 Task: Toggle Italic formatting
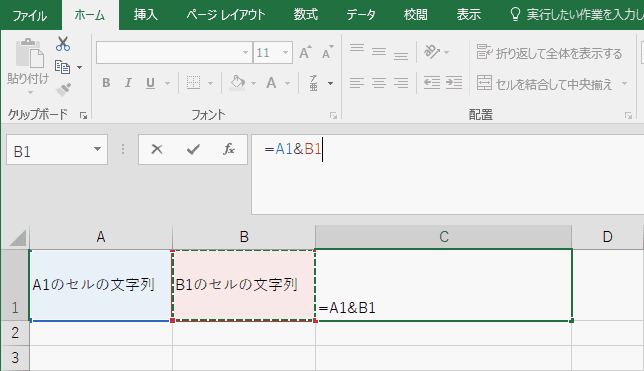[x=128, y=83]
